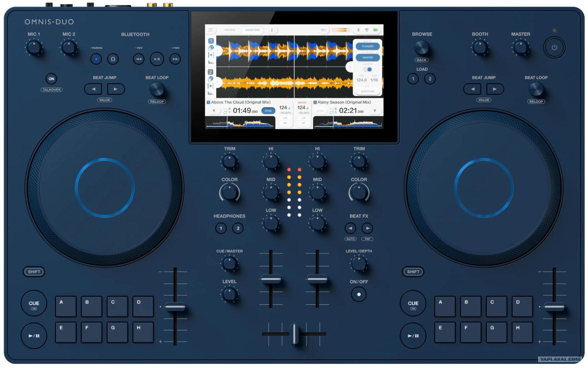Change the ±16 tempo range under deck 1 BPM

coord(285,118)
